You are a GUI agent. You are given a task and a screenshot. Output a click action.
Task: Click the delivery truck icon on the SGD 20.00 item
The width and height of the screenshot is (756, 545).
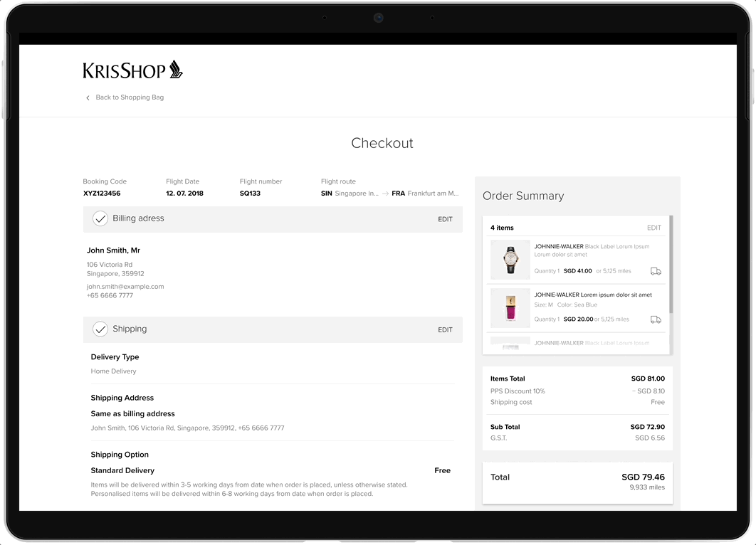(x=656, y=319)
